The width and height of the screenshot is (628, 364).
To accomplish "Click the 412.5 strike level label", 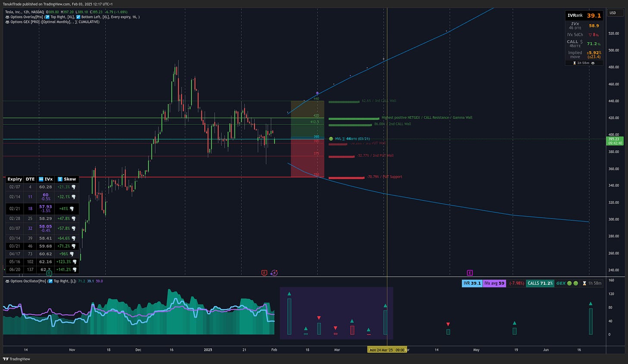I will pyautogui.click(x=315, y=122).
